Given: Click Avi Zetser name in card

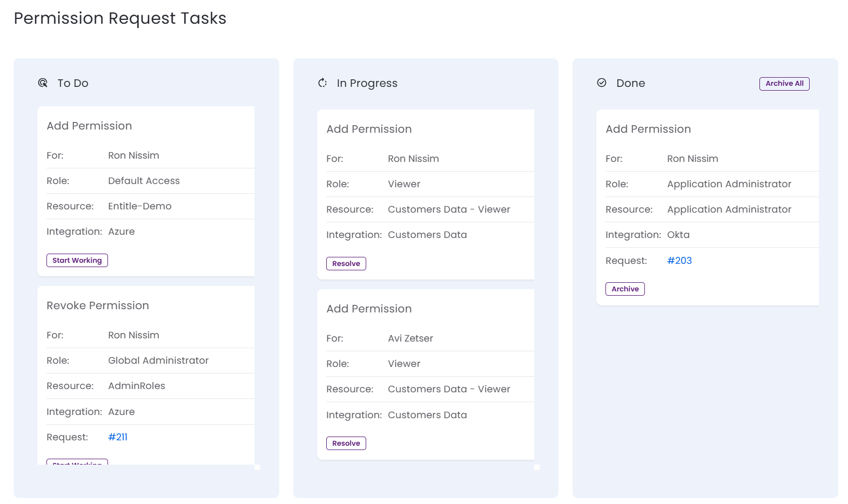Looking at the screenshot, I should [x=410, y=338].
